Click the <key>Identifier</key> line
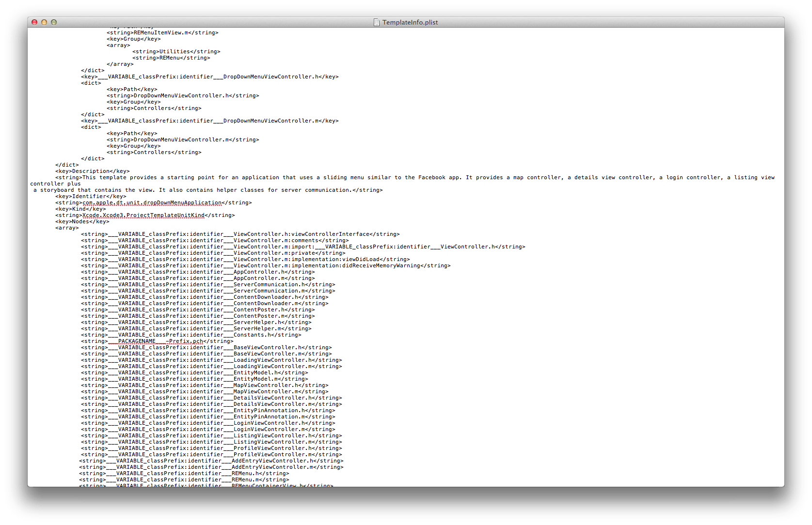The height and width of the screenshot is (525, 812). pos(91,196)
